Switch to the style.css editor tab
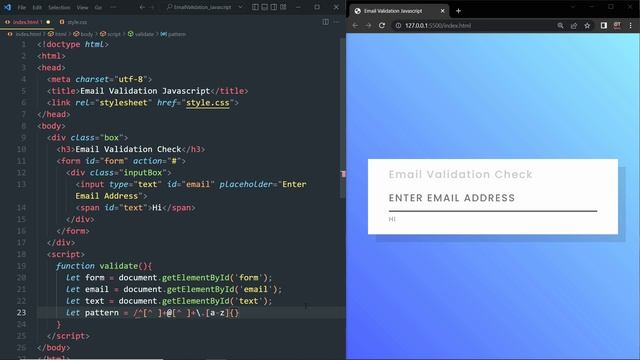The image size is (640, 360). 73,22
